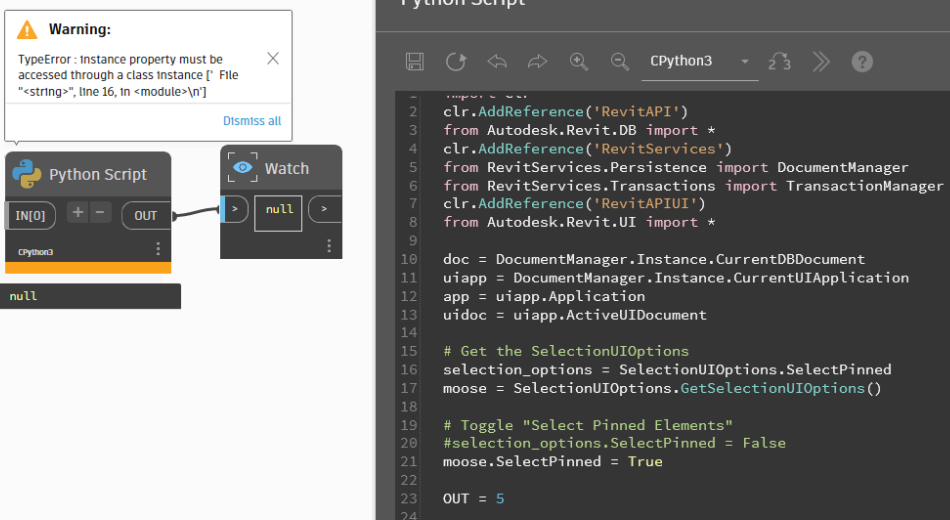Zoom in on the script editor text
Viewport: 950px width, 520px height.
click(x=579, y=61)
